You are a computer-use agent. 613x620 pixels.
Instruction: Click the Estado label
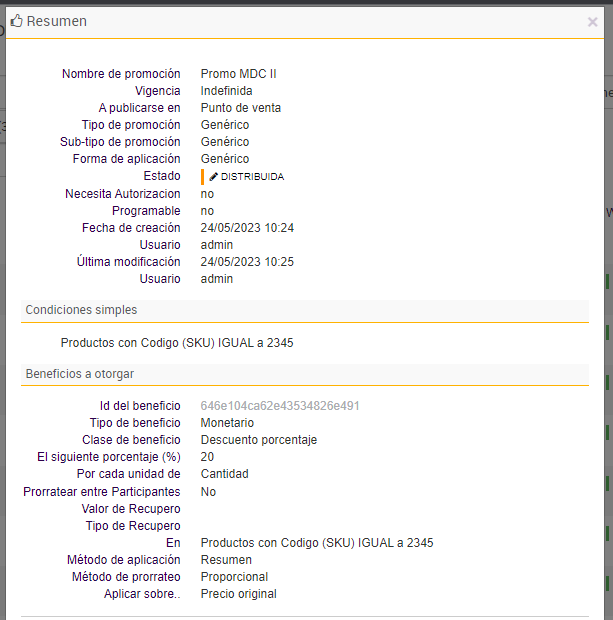162,176
